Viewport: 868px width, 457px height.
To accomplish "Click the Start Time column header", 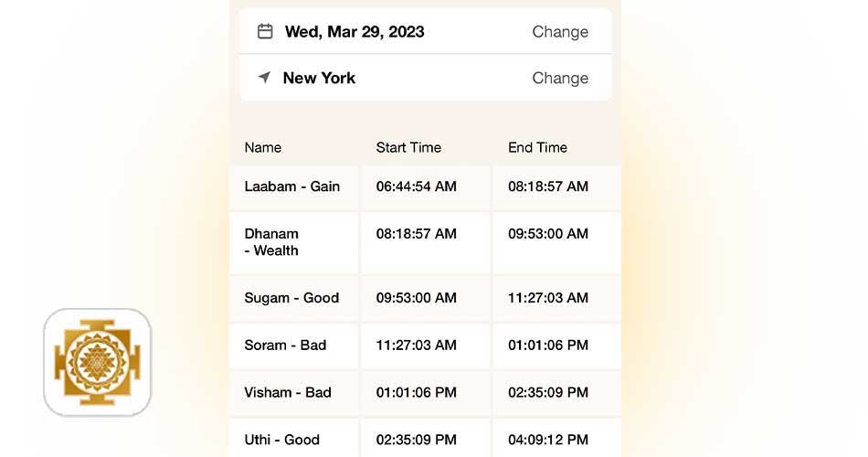I will (408, 147).
